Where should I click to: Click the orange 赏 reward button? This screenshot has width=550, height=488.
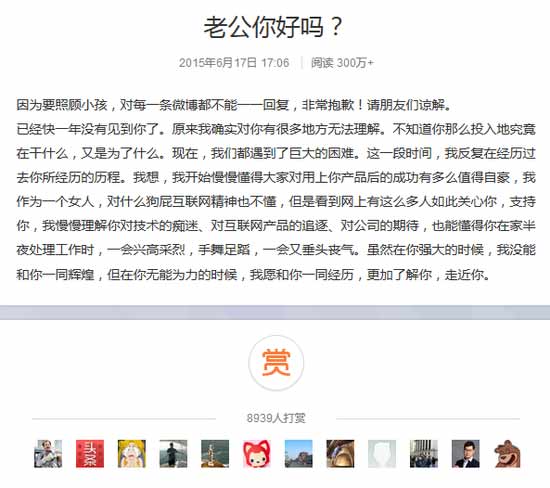(x=276, y=363)
